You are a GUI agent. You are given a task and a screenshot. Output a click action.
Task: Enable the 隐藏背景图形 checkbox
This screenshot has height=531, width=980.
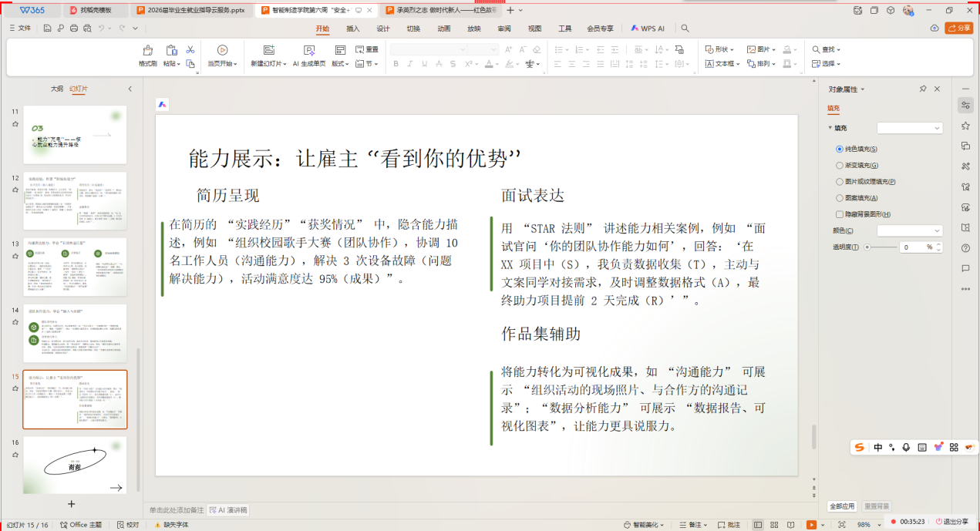pyautogui.click(x=840, y=214)
